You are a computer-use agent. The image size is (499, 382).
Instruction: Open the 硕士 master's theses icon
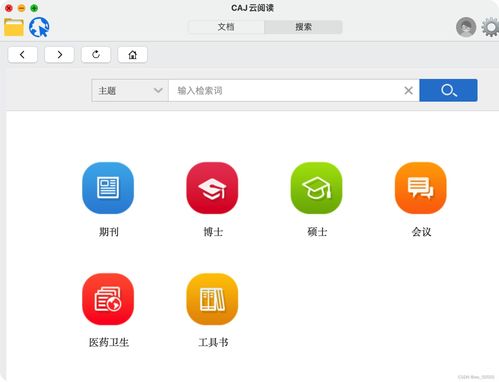click(317, 188)
